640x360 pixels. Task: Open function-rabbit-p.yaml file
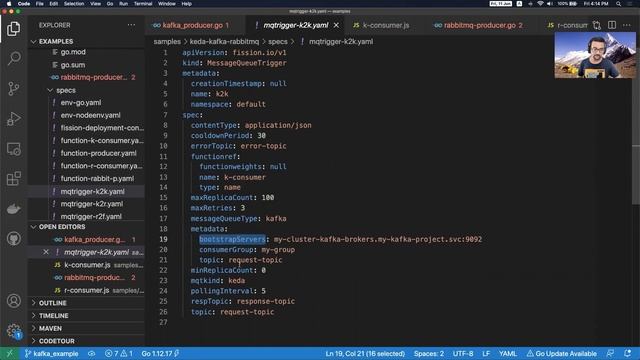(97, 179)
